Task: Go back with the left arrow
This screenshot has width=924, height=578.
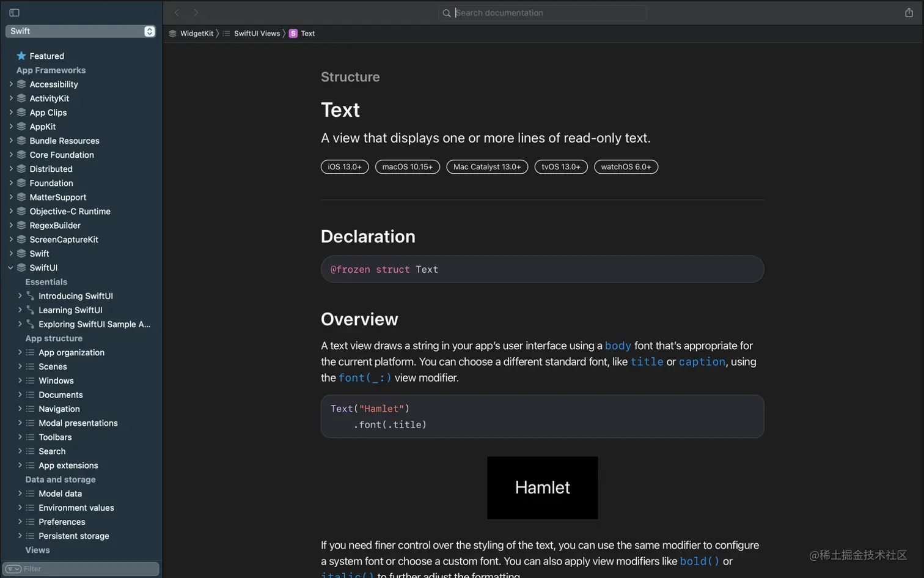Action: pyautogui.click(x=177, y=12)
